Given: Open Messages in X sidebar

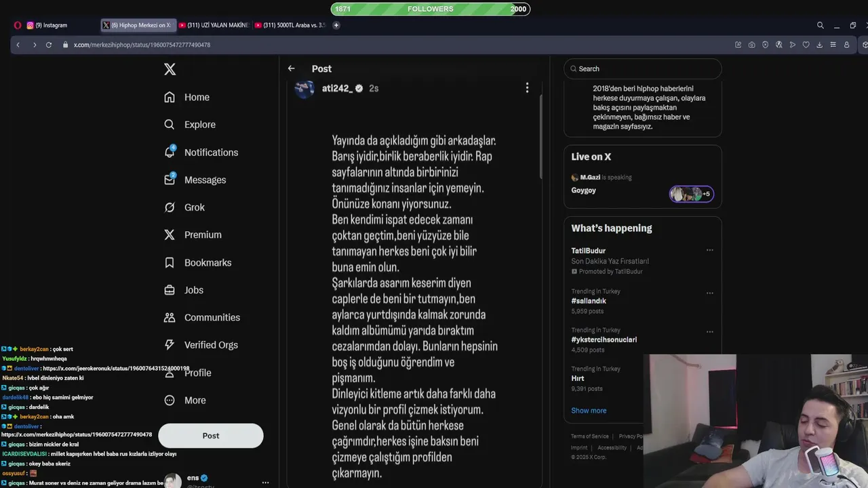Looking at the screenshot, I should click(x=195, y=180).
